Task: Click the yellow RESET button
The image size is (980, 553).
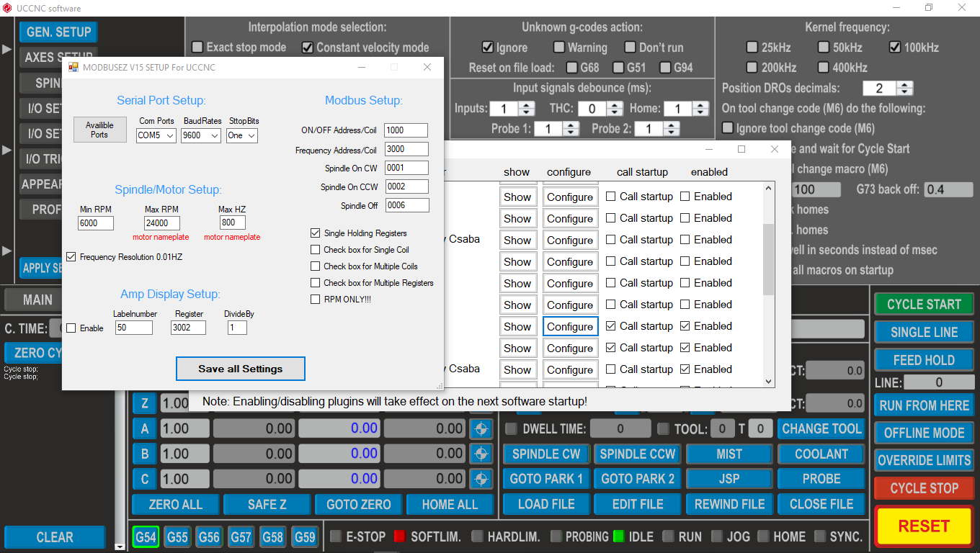Action: pos(924,526)
